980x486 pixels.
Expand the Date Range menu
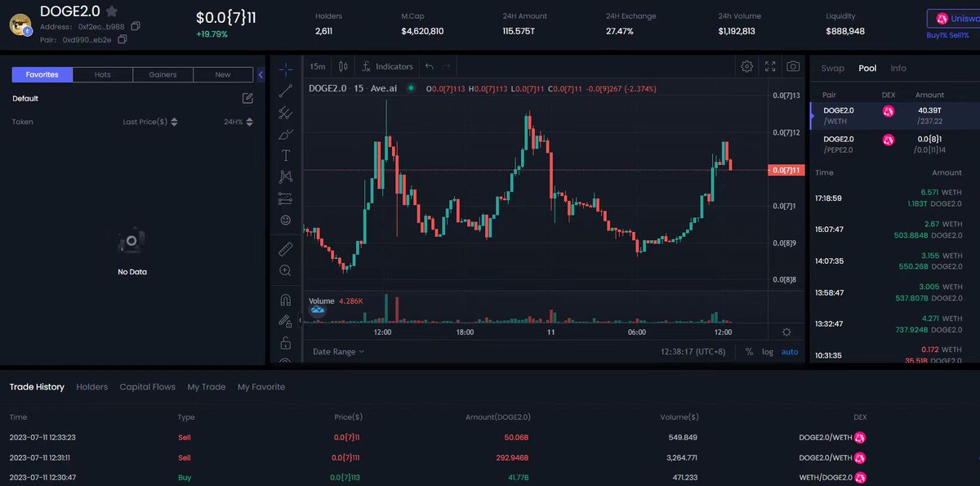pyautogui.click(x=338, y=351)
